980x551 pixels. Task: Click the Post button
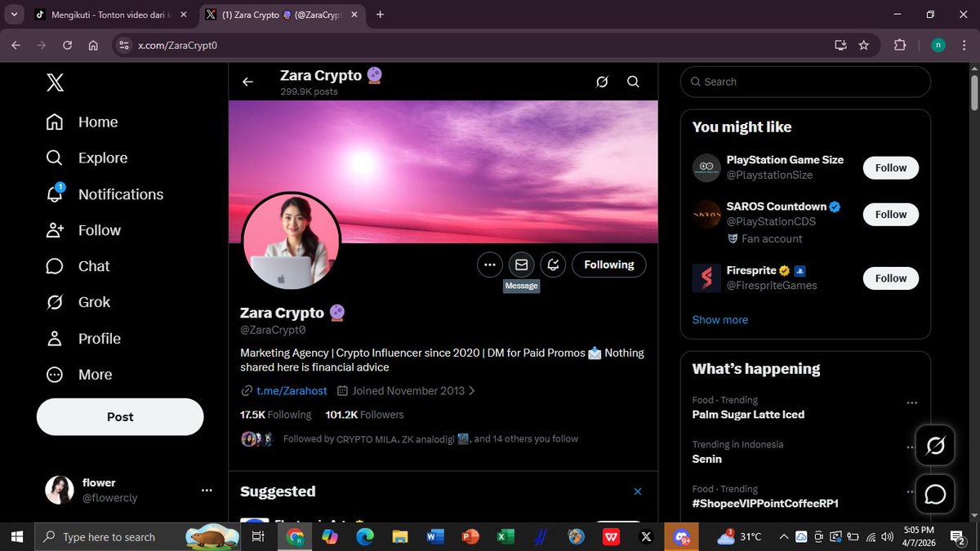coord(120,416)
